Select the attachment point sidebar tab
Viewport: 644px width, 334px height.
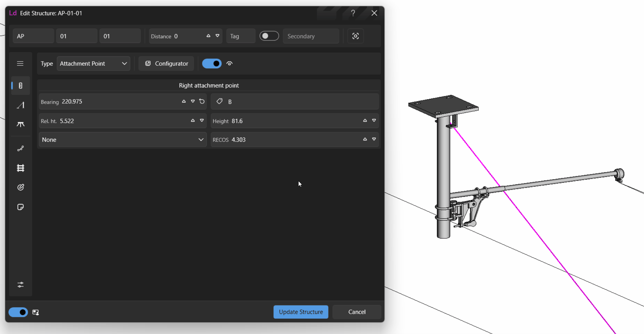20,86
